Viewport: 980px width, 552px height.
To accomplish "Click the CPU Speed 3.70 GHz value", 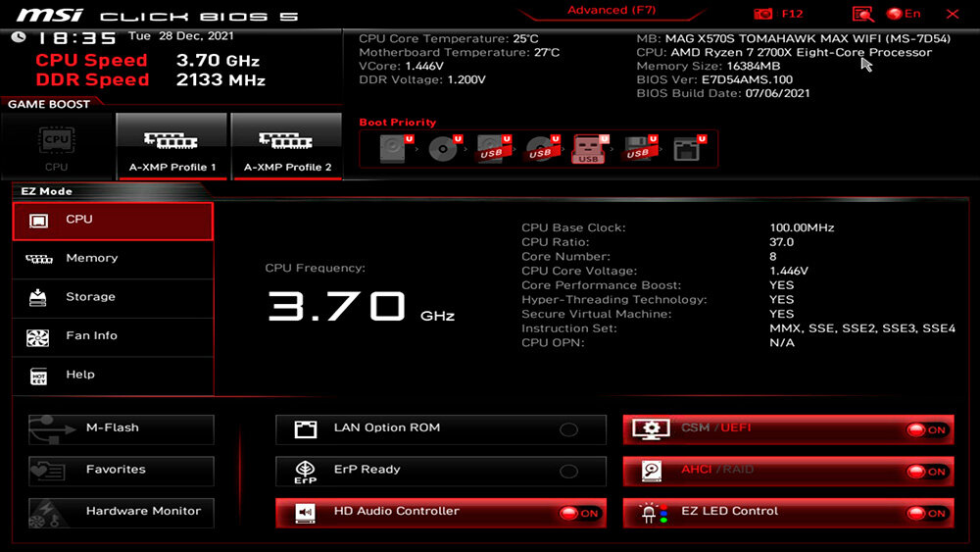I will pyautogui.click(x=218, y=61).
